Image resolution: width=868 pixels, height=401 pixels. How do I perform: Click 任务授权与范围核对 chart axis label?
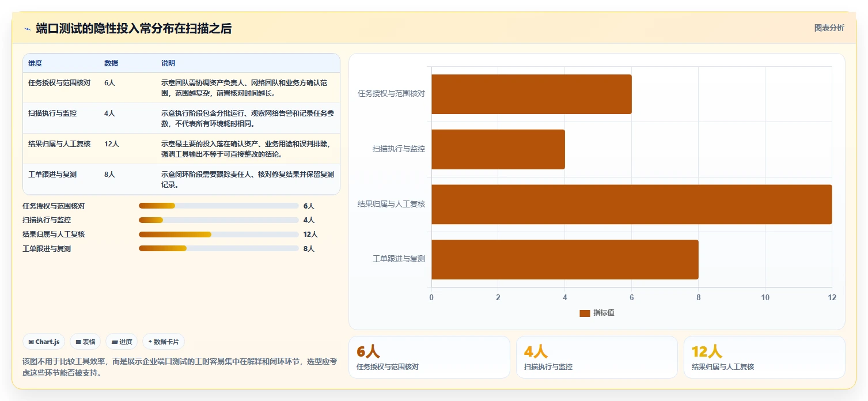[x=391, y=93]
